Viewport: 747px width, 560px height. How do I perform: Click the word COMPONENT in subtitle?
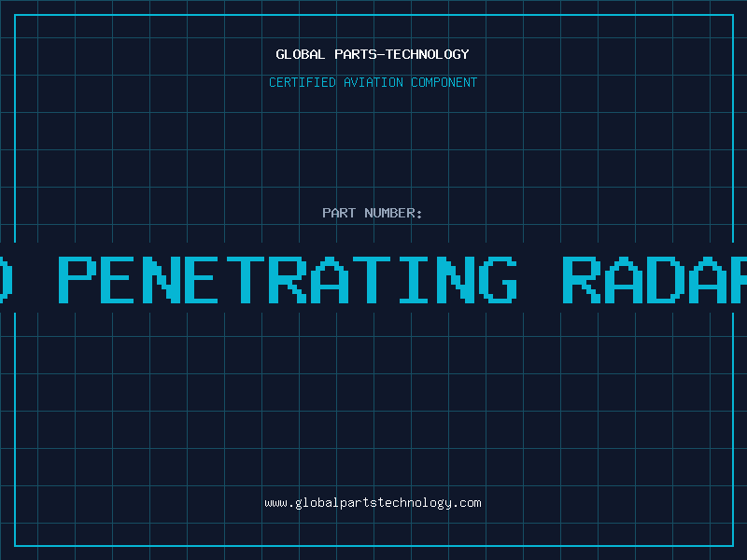444,82
